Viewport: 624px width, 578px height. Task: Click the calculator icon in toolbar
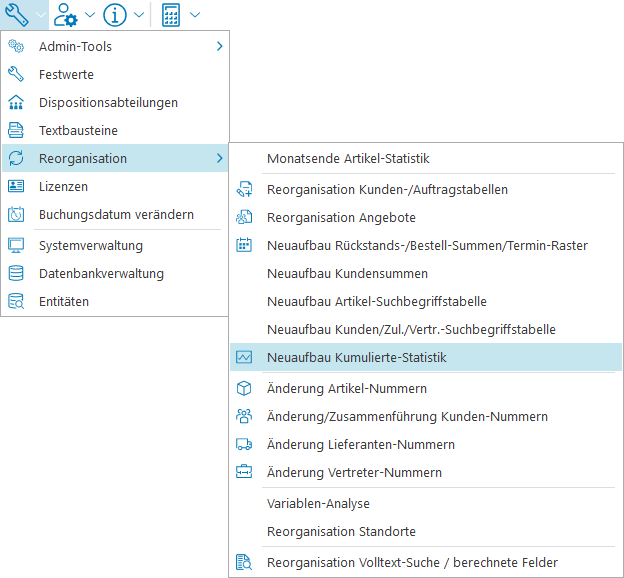171,15
